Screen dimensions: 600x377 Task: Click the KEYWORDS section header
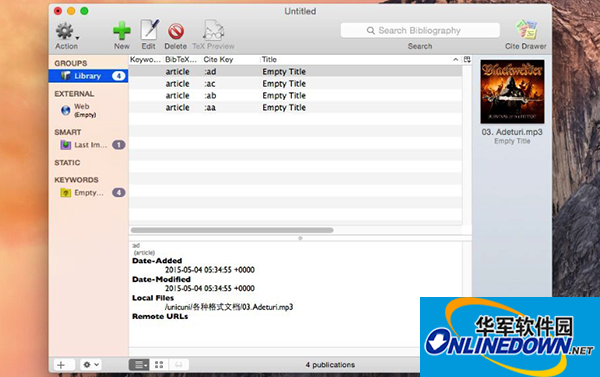(x=76, y=180)
